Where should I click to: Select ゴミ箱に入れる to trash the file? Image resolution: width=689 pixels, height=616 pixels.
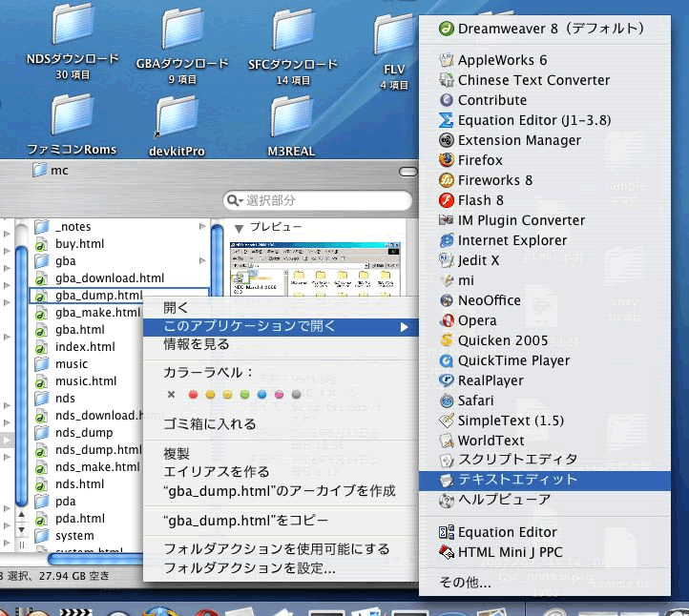281,424
